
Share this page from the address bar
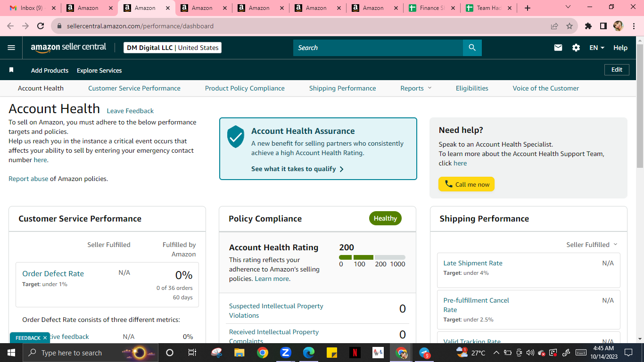[554, 26]
